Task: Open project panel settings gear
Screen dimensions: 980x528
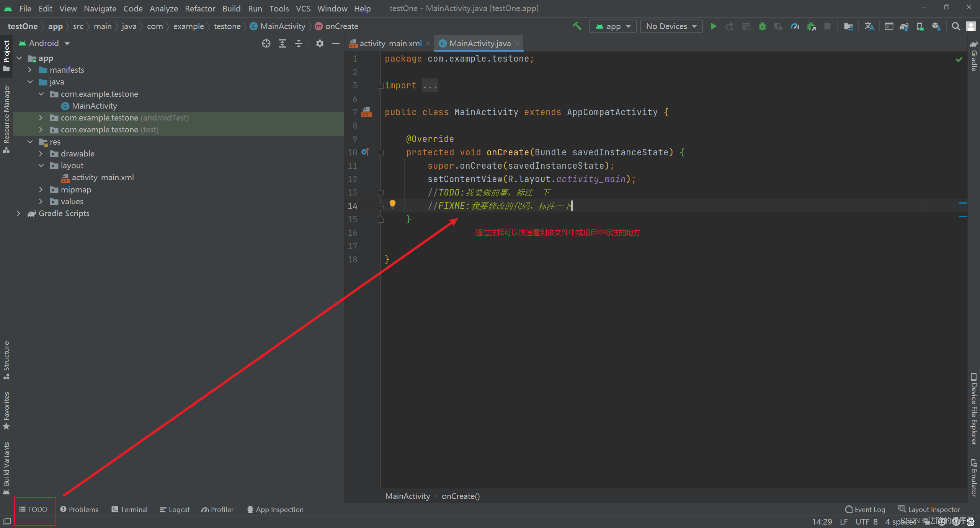Action: (320, 43)
